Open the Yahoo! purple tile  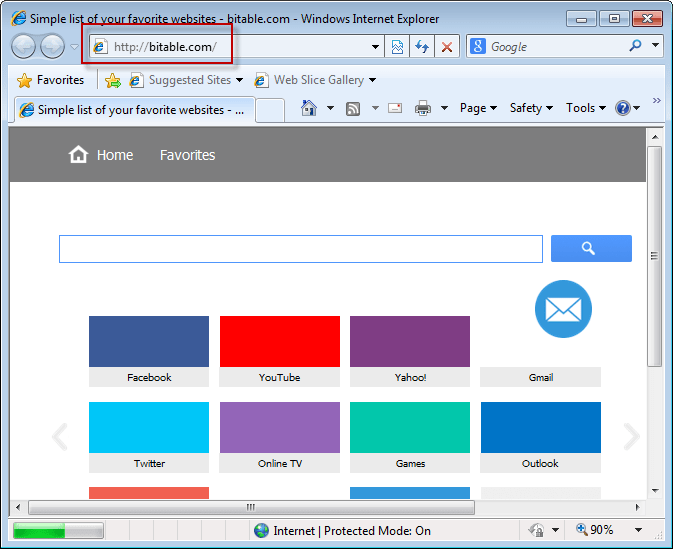pos(410,351)
